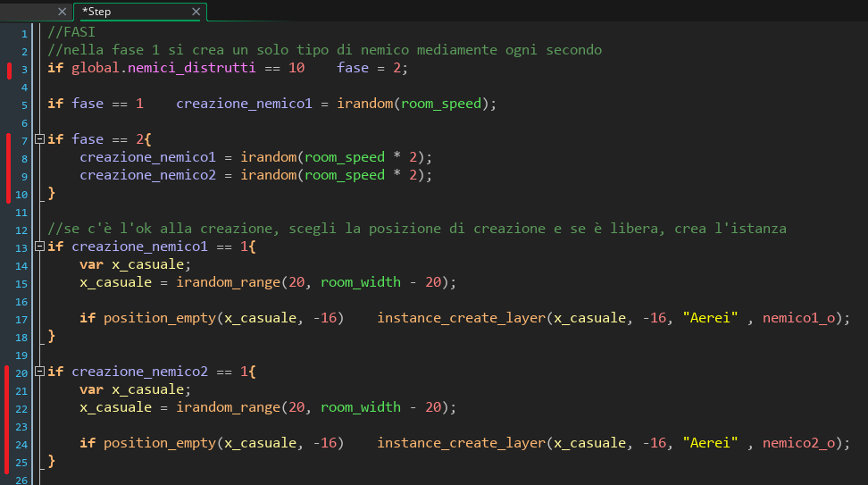Image resolution: width=868 pixels, height=485 pixels.
Task: Click closing brace on line 10
Action: click(52, 193)
